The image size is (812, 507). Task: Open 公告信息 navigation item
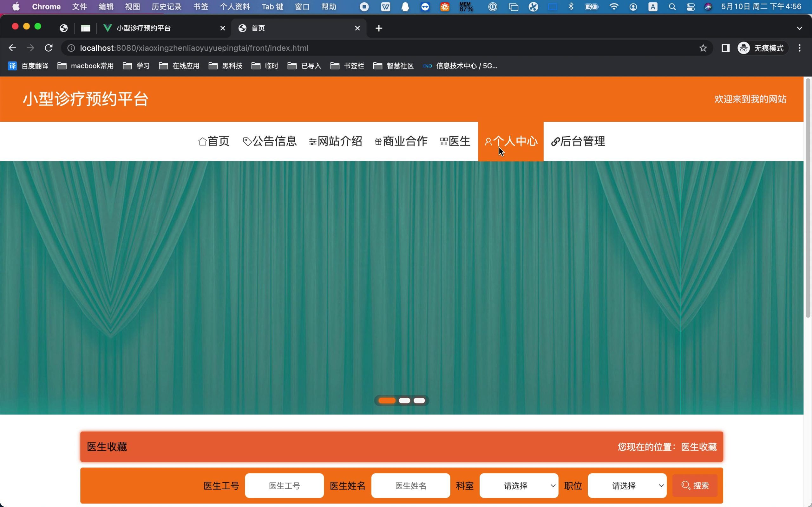pyautogui.click(x=270, y=141)
